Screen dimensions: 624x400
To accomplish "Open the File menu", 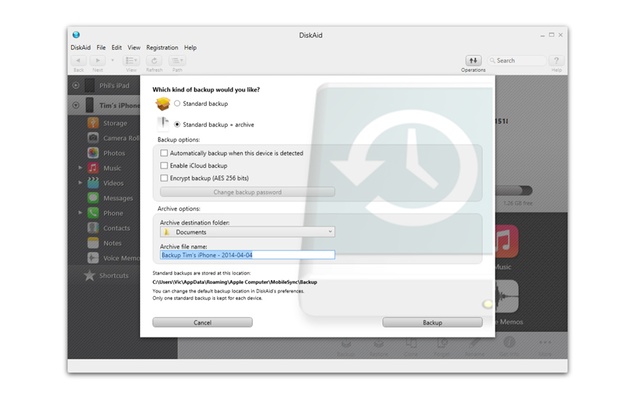I will coord(101,47).
